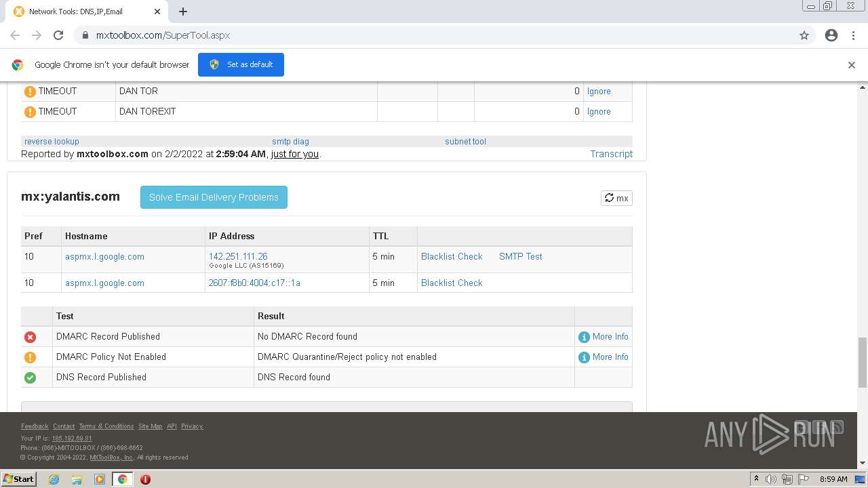The image size is (868, 488).
Task: Click the footer IP address 185.192.69.81
Action: click(x=72, y=439)
